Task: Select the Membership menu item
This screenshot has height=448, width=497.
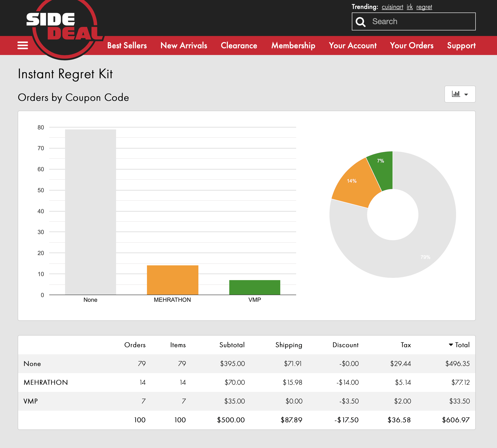Action: (293, 46)
